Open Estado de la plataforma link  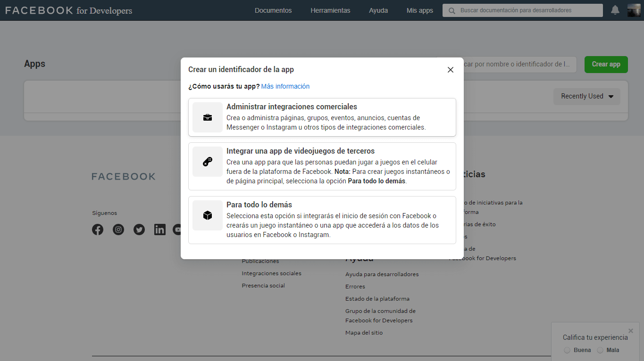click(377, 299)
